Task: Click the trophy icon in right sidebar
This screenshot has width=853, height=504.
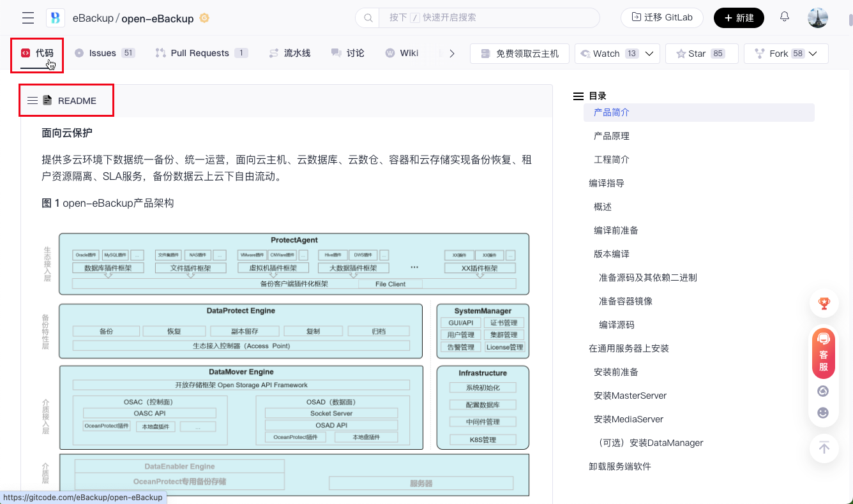Action: pyautogui.click(x=824, y=304)
